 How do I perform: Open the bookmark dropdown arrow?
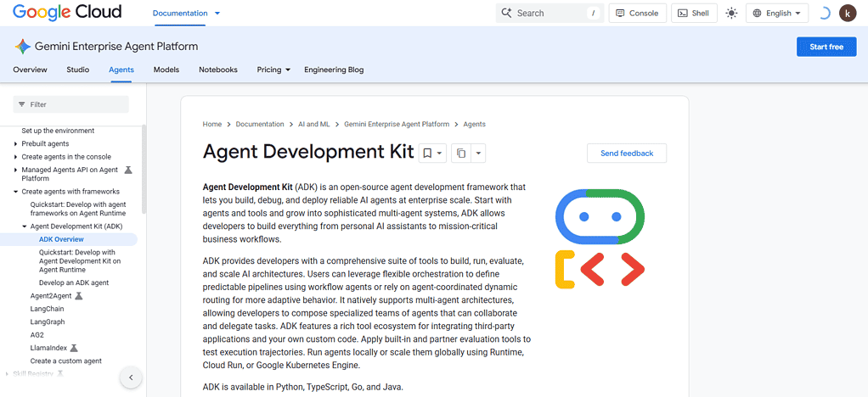point(440,154)
